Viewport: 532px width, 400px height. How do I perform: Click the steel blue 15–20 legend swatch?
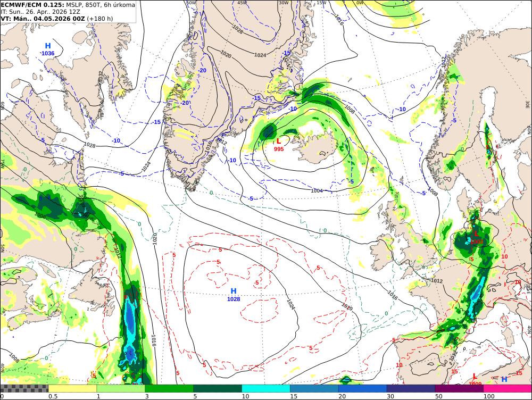314,388
